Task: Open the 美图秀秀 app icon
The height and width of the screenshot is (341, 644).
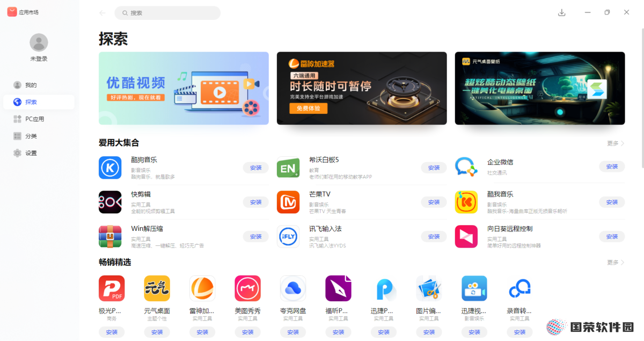Action: click(248, 288)
